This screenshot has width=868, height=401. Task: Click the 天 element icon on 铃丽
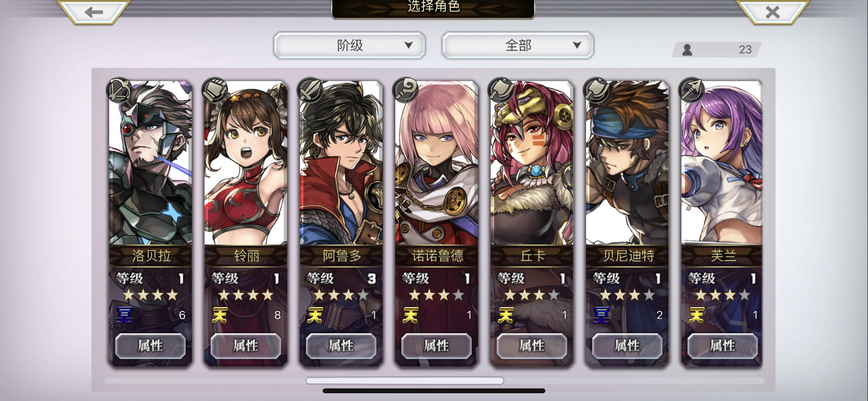[x=219, y=315]
